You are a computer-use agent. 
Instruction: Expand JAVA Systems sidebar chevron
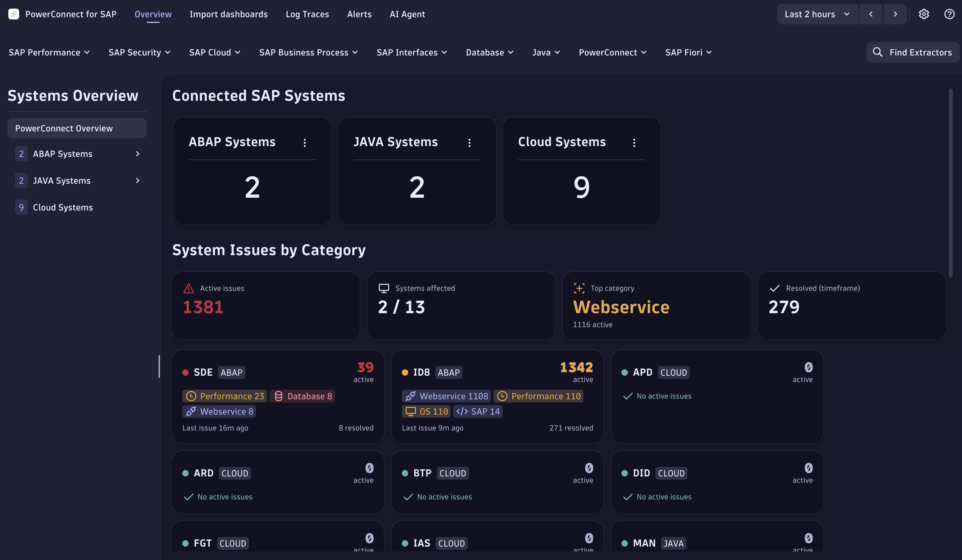138,181
